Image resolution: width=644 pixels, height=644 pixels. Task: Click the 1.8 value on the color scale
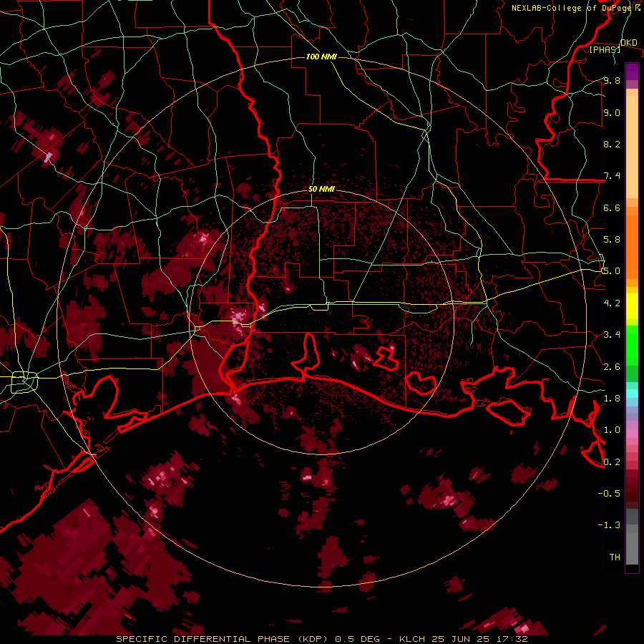(x=612, y=398)
